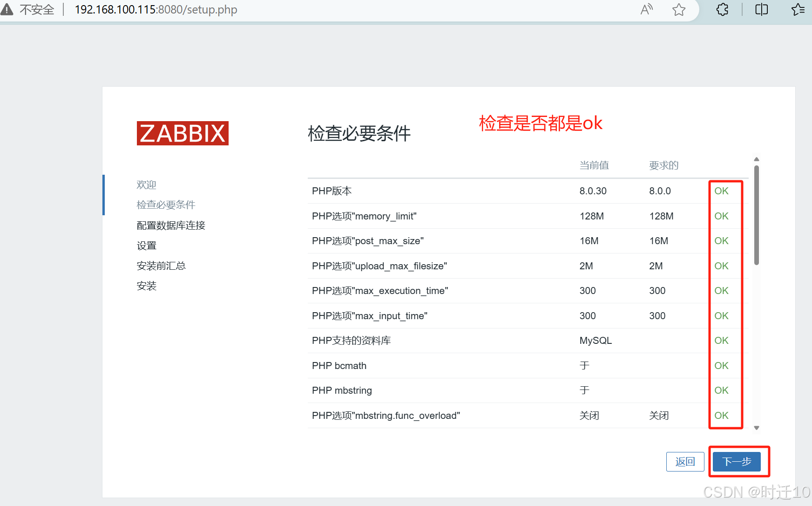
Task: Toggle the split screen icon
Action: 761,9
